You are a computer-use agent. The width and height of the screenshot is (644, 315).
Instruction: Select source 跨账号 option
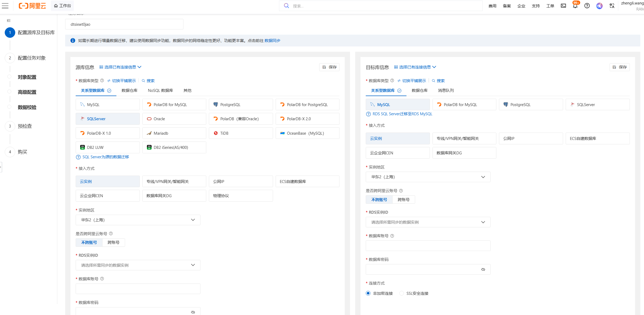click(114, 243)
